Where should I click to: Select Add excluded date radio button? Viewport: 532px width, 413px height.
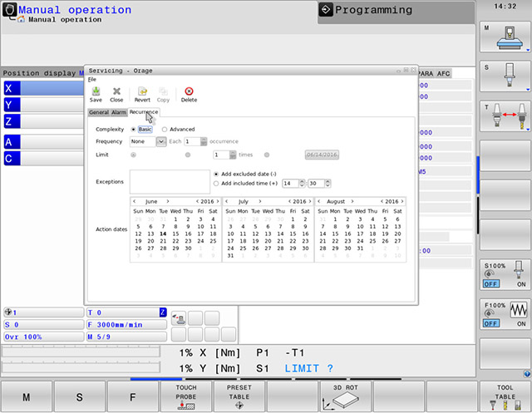[x=216, y=174]
